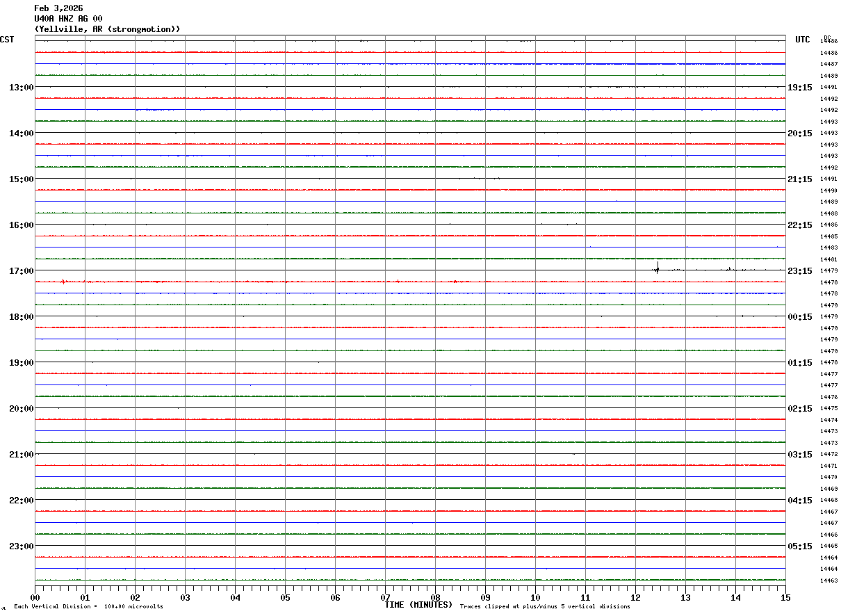This screenshot has width=841, height=616.
Task: Click the 20:15 UTC time label
Action: tap(800, 133)
